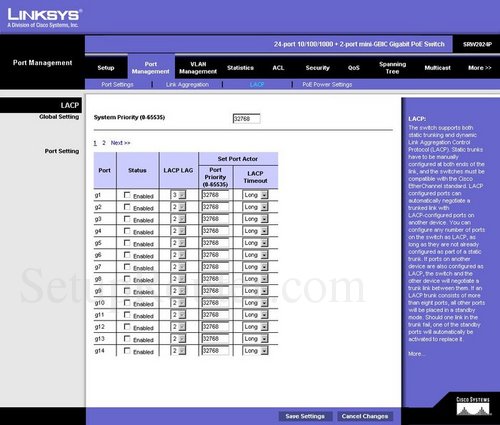Viewport: 500px width, 425px height.
Task: Click the Cisco Systems logo
Action: 473,406
